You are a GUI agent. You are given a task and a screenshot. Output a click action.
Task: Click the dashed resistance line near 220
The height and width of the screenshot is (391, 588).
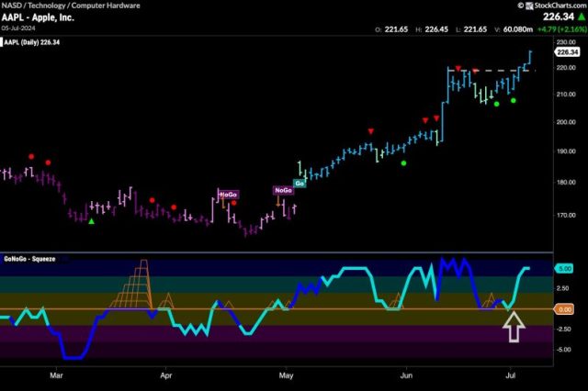tap(492, 71)
